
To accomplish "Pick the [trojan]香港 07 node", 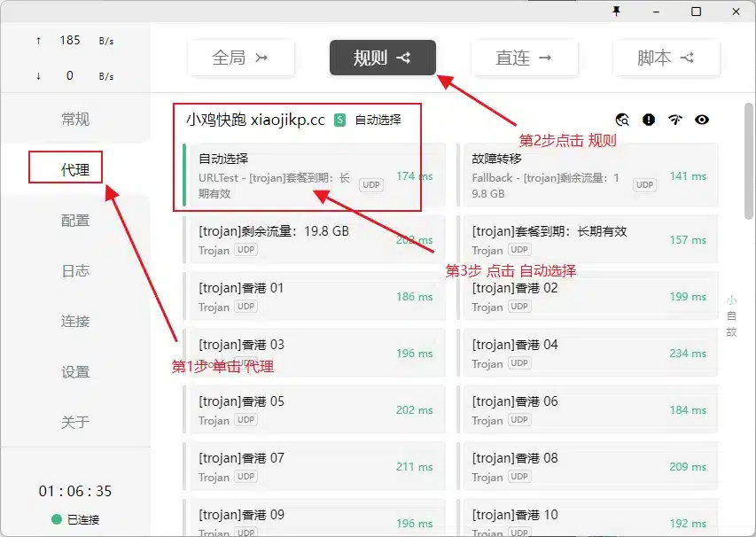I will (314, 466).
